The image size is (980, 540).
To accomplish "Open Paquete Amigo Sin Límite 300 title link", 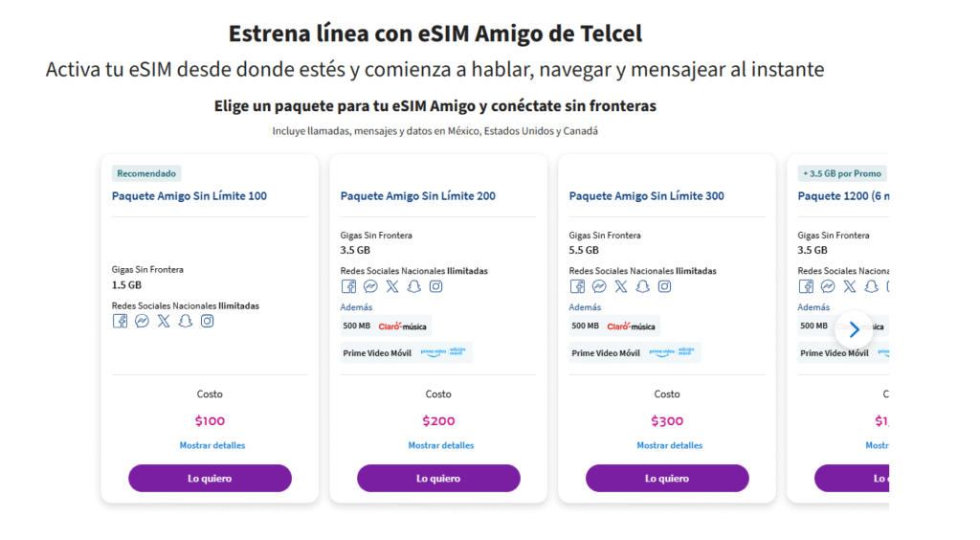I will 647,196.
